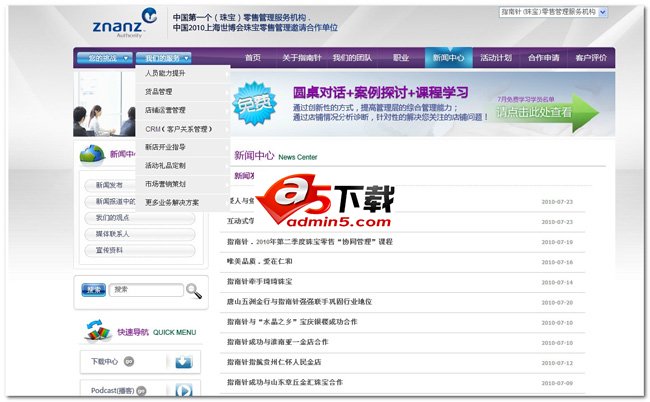Expand the 您的挑战 dropdown

(104, 58)
